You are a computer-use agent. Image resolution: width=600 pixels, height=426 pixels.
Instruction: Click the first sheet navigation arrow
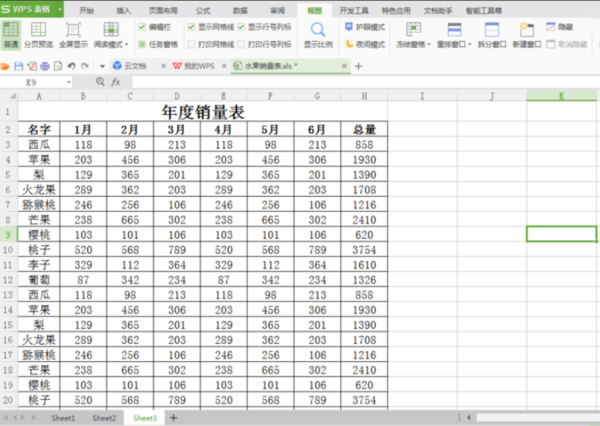[5, 418]
